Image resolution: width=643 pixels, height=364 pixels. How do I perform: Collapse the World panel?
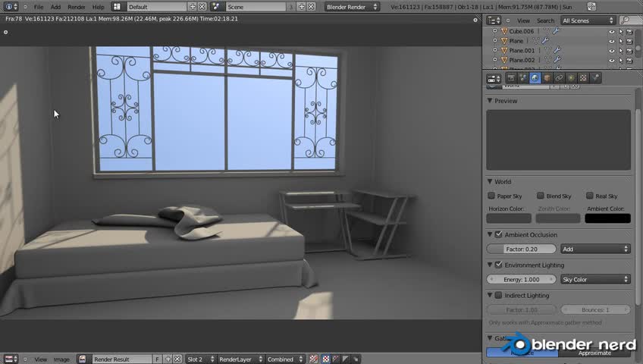tap(490, 181)
